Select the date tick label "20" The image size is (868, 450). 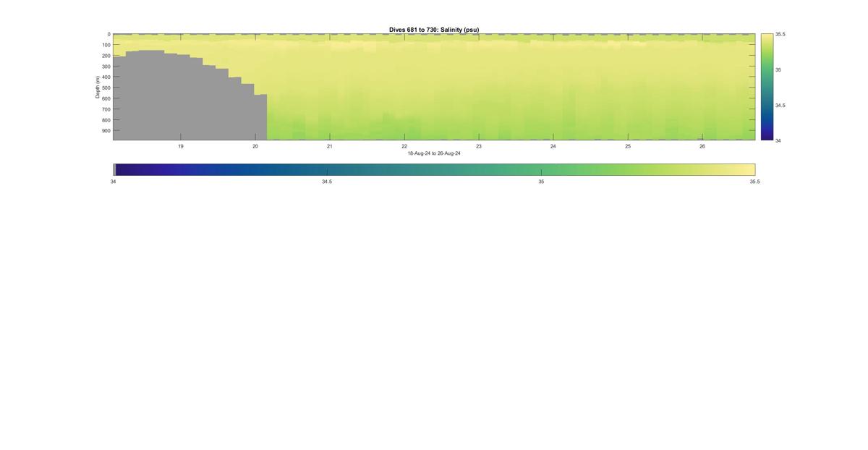pos(255,146)
